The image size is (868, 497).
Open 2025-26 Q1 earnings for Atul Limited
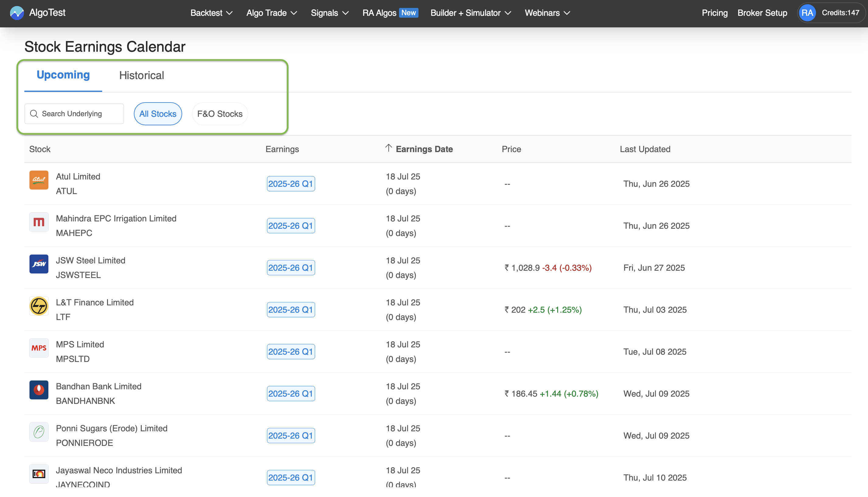(x=290, y=184)
